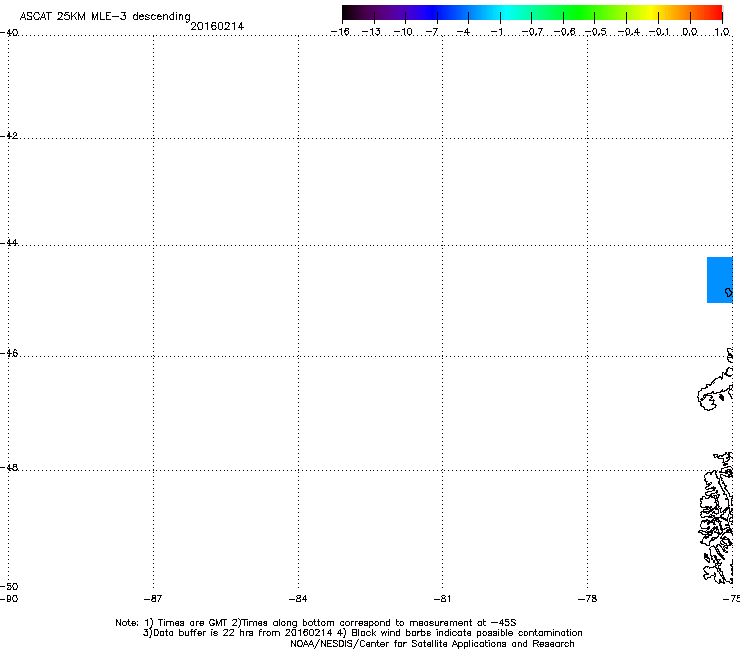
Task: Click the blue data patch near latitude -45
Action: click(x=720, y=280)
